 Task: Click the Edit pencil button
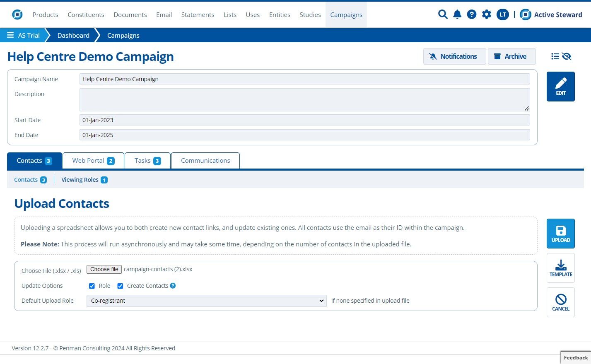pos(561,87)
